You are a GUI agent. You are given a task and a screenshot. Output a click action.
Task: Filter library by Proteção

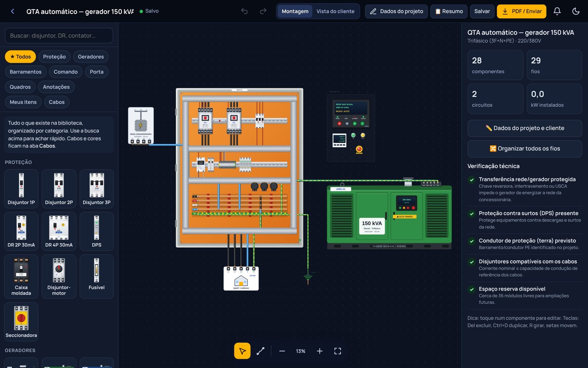(x=54, y=57)
